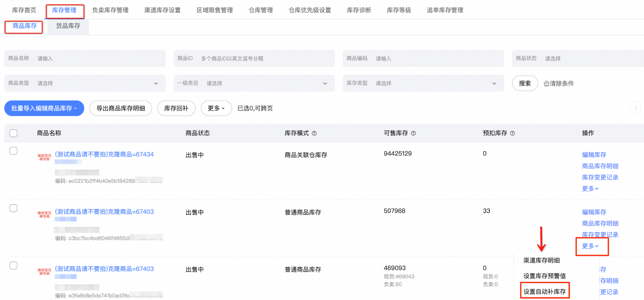This screenshot has width=644, height=300.
Task: Click the 清除条件 clear filters icon
Action: click(546, 84)
